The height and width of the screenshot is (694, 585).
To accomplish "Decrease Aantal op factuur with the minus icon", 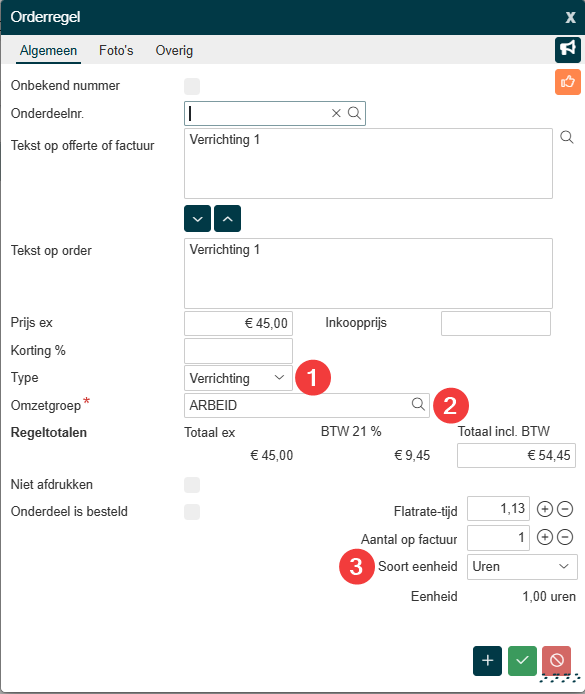I will point(565,537).
